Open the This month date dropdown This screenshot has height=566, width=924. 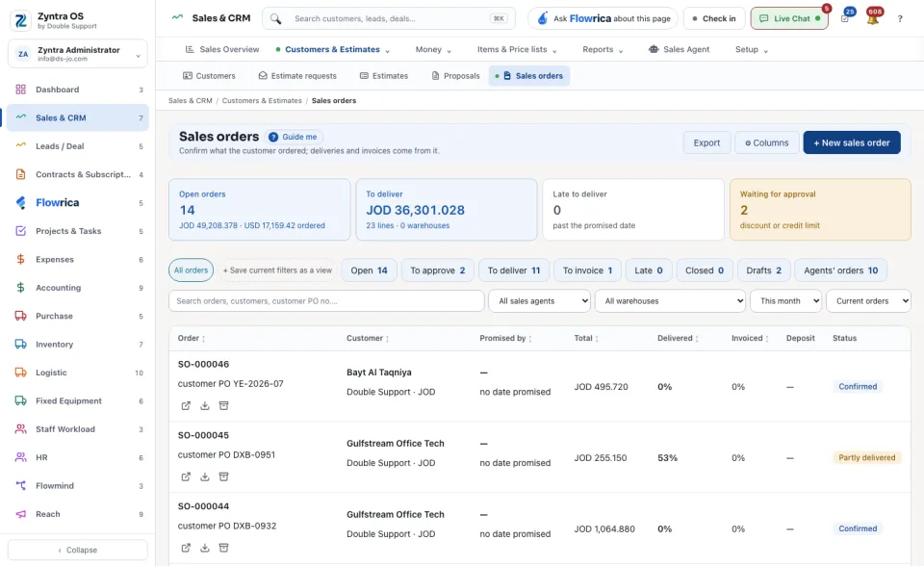pos(785,300)
